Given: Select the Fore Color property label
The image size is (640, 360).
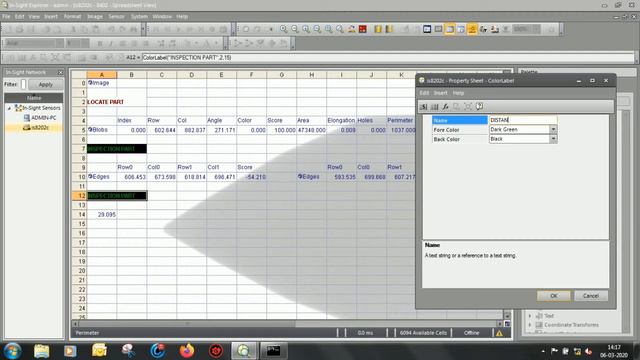Looking at the screenshot, I should 460,129.
